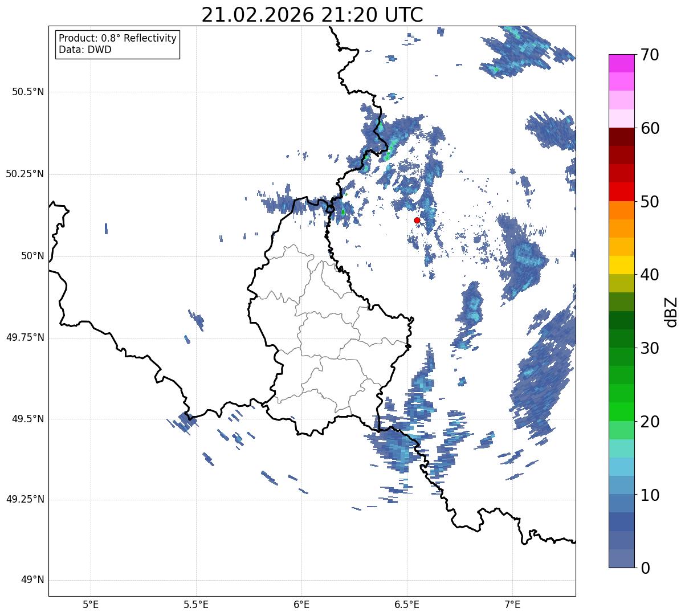
Task: Pick the slate blue swatch at colorbar bottom
Action: [621, 558]
